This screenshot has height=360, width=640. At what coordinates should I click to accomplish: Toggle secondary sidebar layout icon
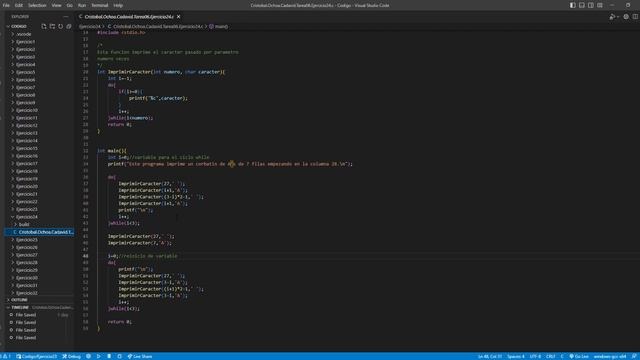(591, 5)
